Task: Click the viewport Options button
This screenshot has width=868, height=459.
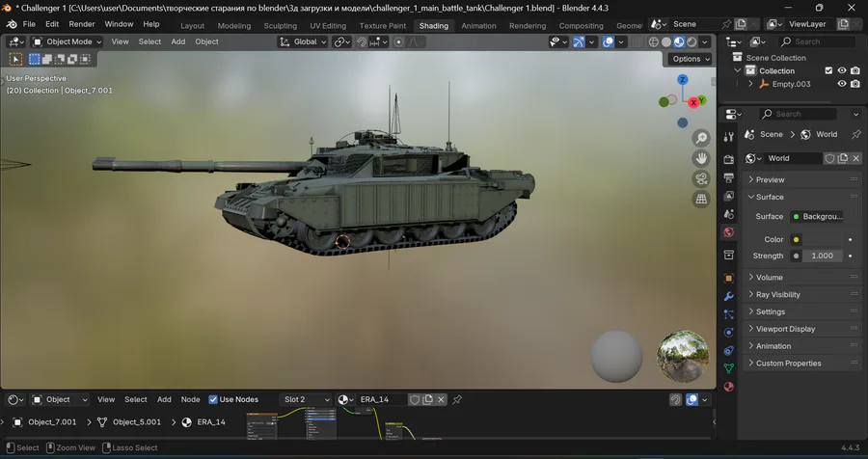Action: click(x=690, y=59)
